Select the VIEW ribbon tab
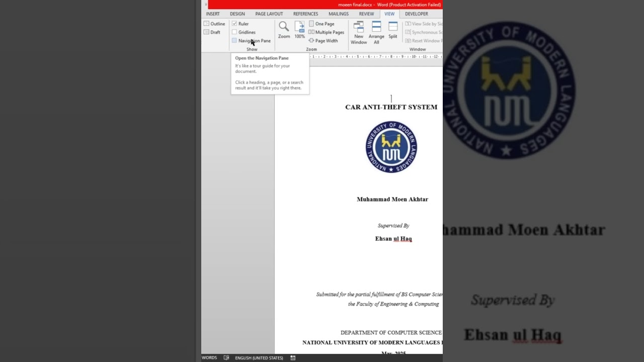 pyautogui.click(x=389, y=14)
